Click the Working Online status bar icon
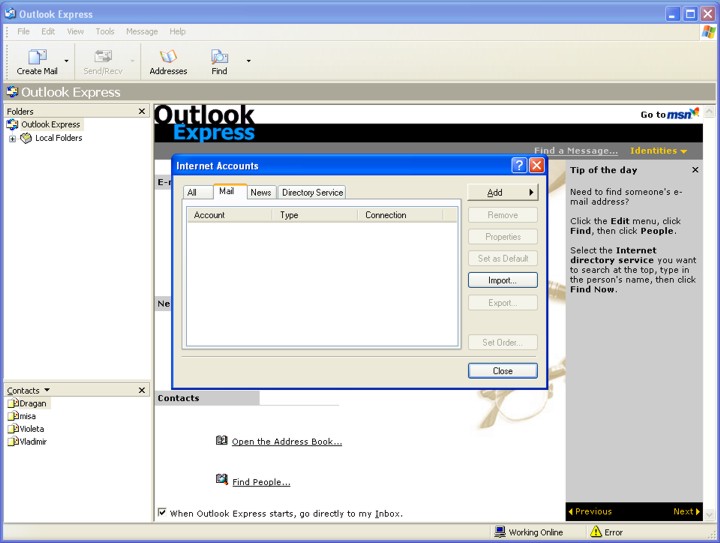This screenshot has height=543, width=720. pyautogui.click(x=500, y=532)
